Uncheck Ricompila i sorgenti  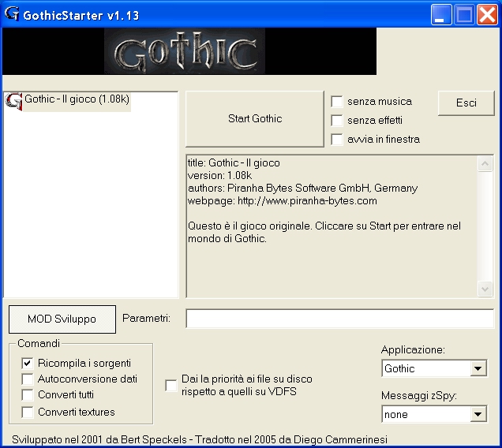click(x=28, y=363)
